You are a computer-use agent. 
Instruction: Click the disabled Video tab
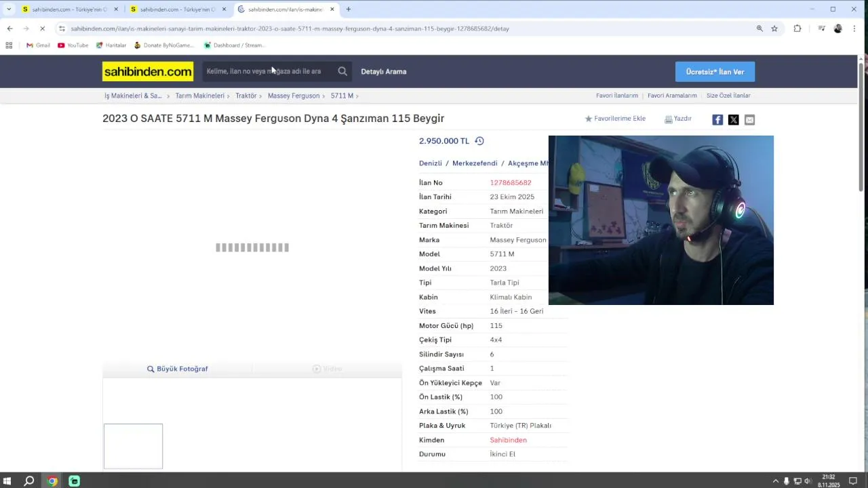click(327, 369)
